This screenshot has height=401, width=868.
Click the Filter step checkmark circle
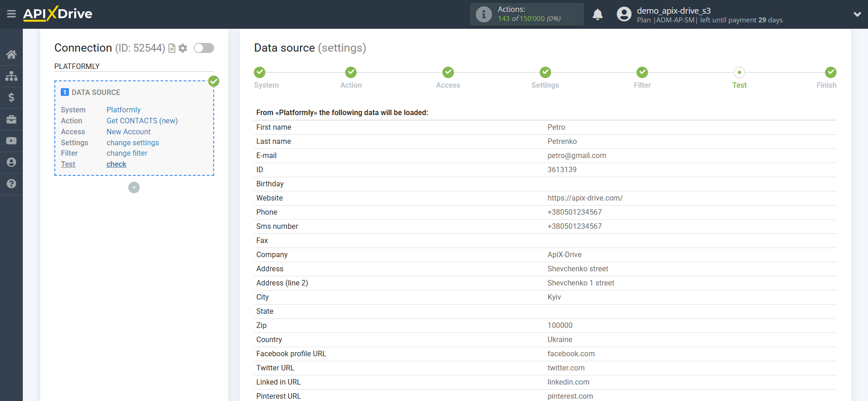tap(642, 72)
